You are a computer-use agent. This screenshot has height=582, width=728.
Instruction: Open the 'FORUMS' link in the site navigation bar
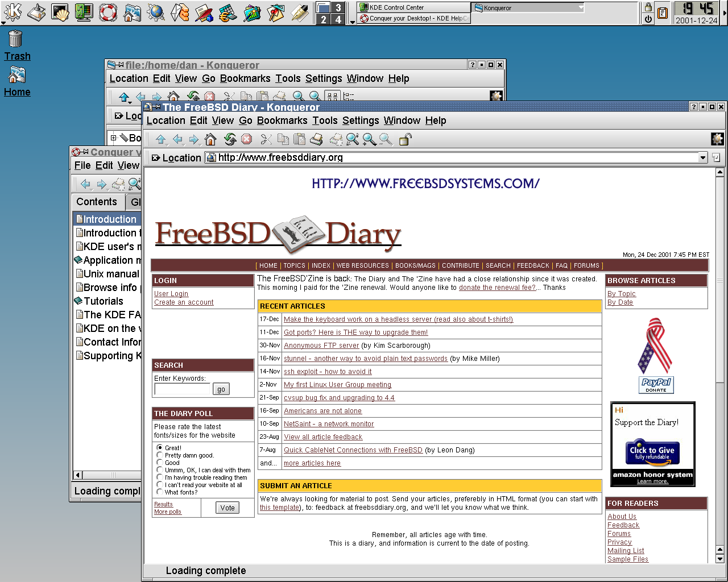586,265
